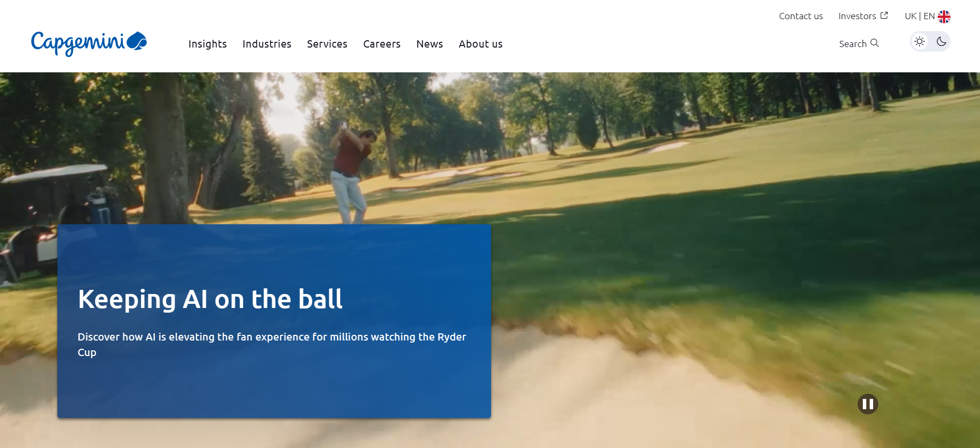Click the external link icon beside Investors
Viewport: 980px width, 448px height.
(884, 16)
